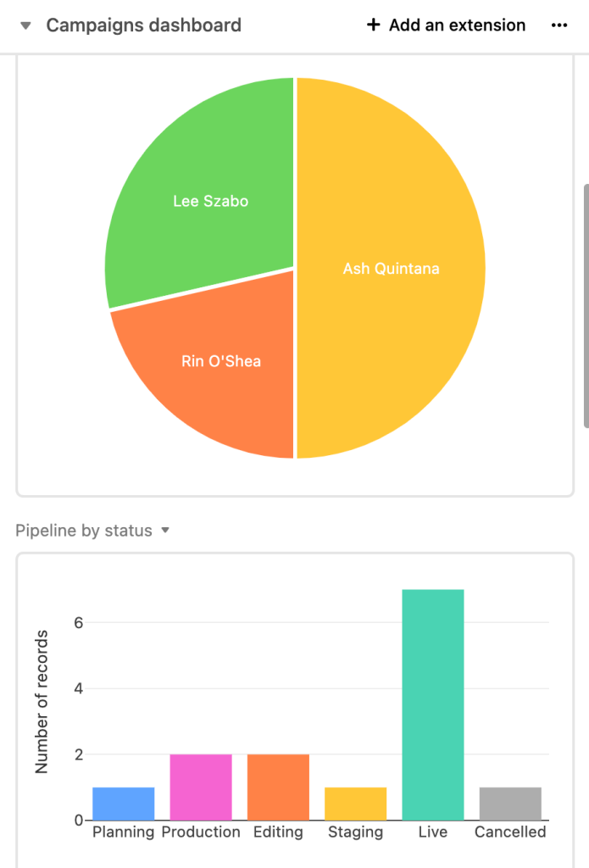Click the Cancelled axis label

click(510, 832)
